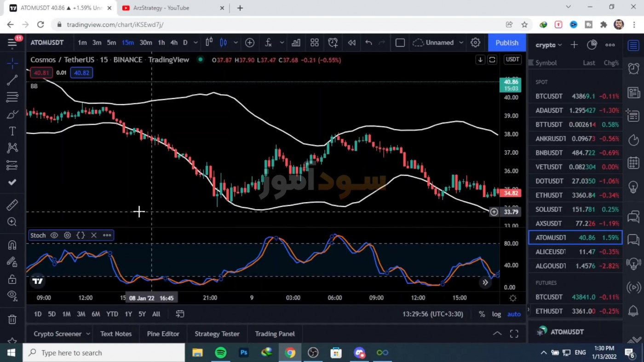Open the Crypto Screener dropdown arrow
This screenshot has width=644, height=362.
pos(88,334)
